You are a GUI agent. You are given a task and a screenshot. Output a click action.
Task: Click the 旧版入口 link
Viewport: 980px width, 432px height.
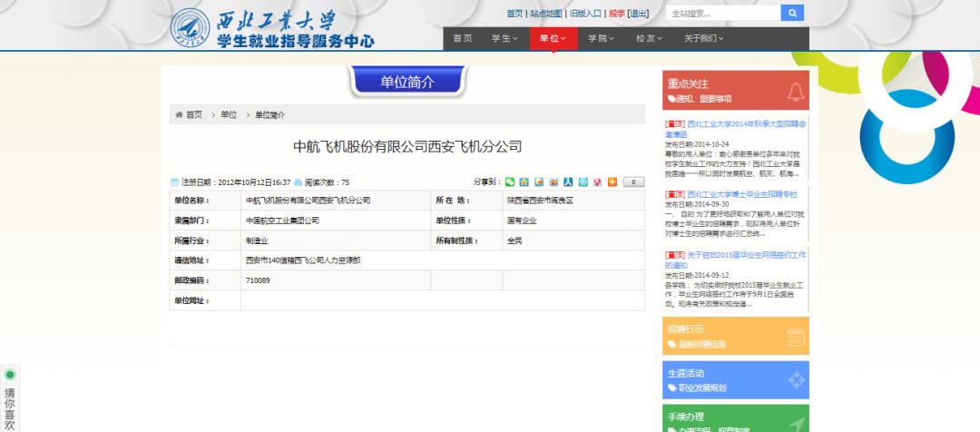[x=585, y=13]
